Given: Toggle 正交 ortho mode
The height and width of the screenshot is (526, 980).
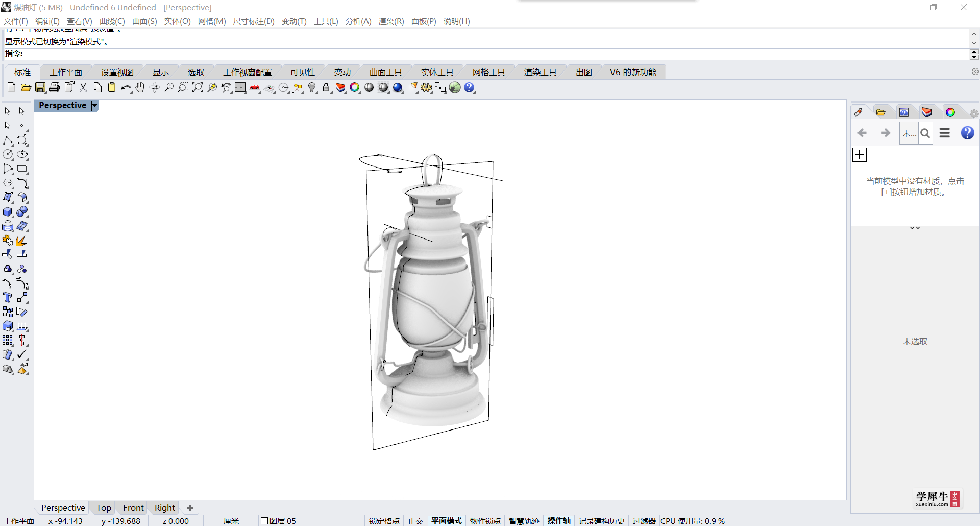Looking at the screenshot, I should point(415,521).
